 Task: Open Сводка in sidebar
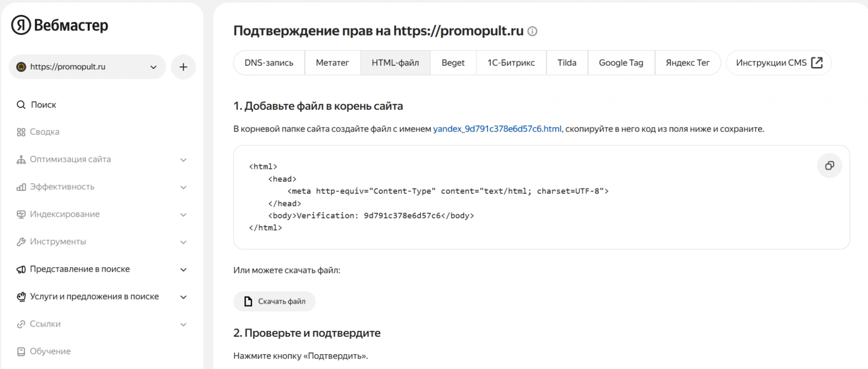click(x=45, y=132)
